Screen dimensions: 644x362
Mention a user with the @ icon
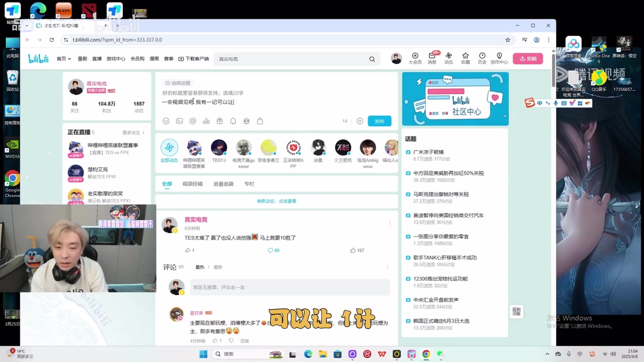pos(193,121)
